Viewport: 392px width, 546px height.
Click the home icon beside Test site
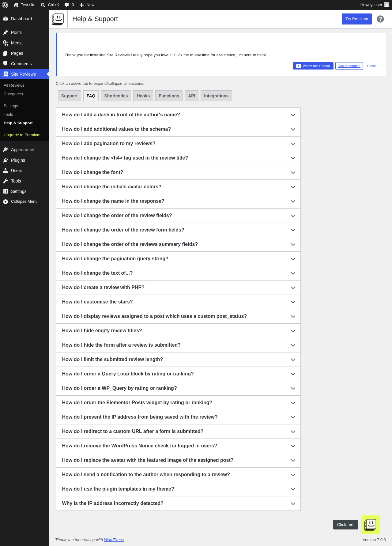tap(16, 5)
